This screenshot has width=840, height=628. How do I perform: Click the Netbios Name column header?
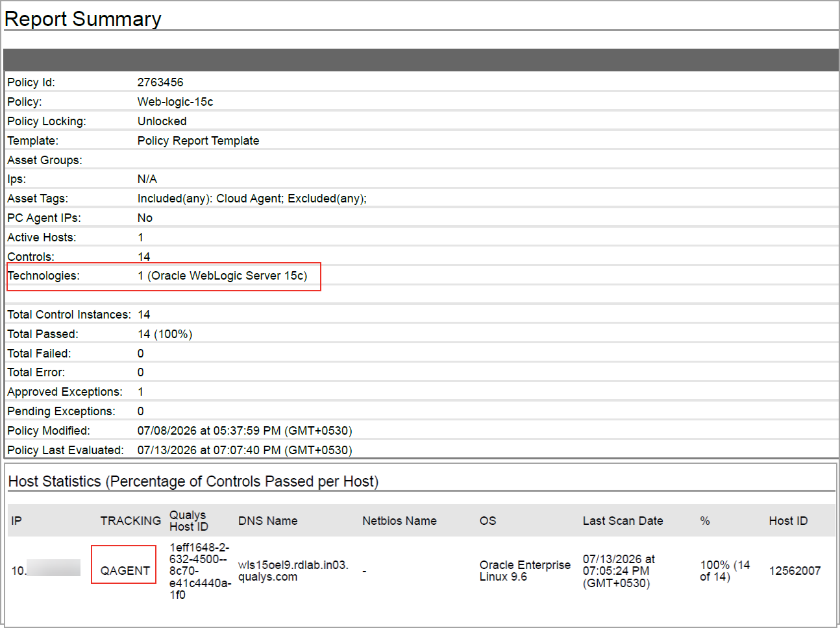399,521
